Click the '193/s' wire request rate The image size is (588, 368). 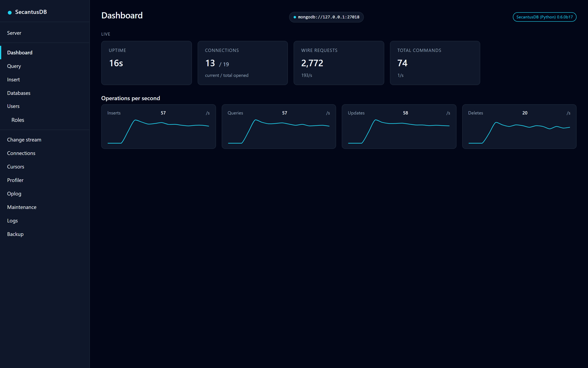(x=307, y=75)
